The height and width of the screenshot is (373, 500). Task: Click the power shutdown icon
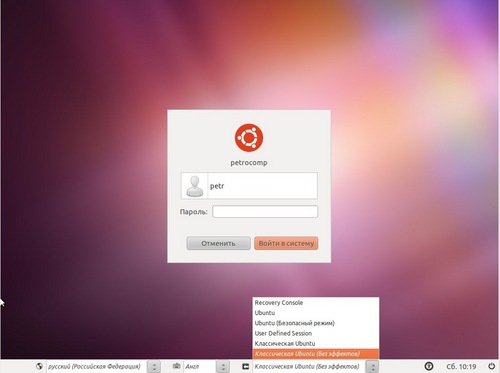pos(491,366)
